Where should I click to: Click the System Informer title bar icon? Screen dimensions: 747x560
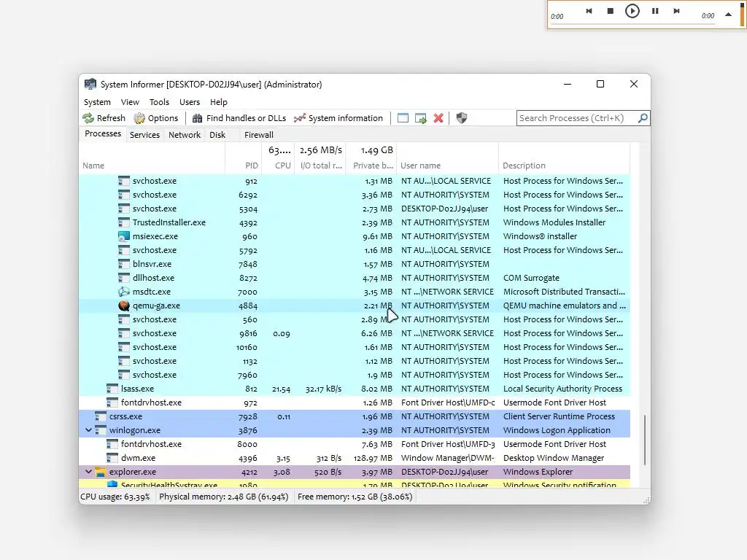coord(90,85)
